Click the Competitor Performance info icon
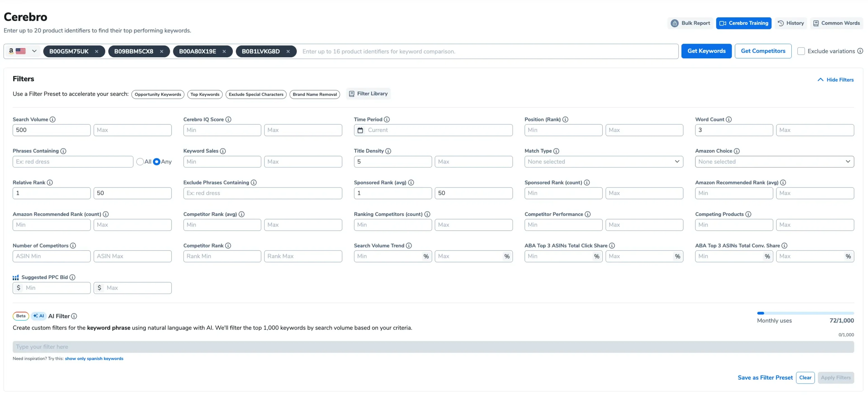This screenshot has height=395, width=868. (588, 214)
